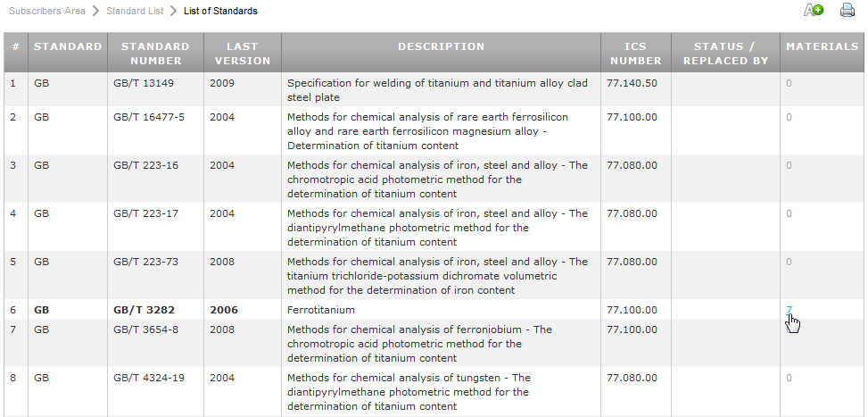This screenshot has height=417, width=868.
Task: Click the GB/T 223-73 standard number
Action: pyautogui.click(x=145, y=262)
